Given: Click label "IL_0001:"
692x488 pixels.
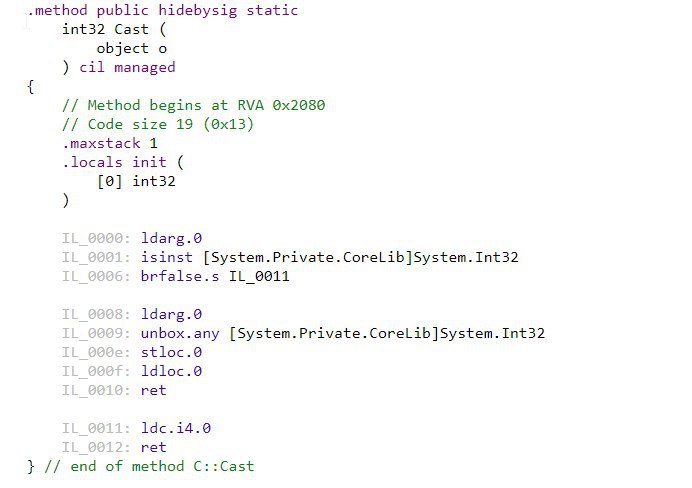Looking at the screenshot, I should (96, 257).
